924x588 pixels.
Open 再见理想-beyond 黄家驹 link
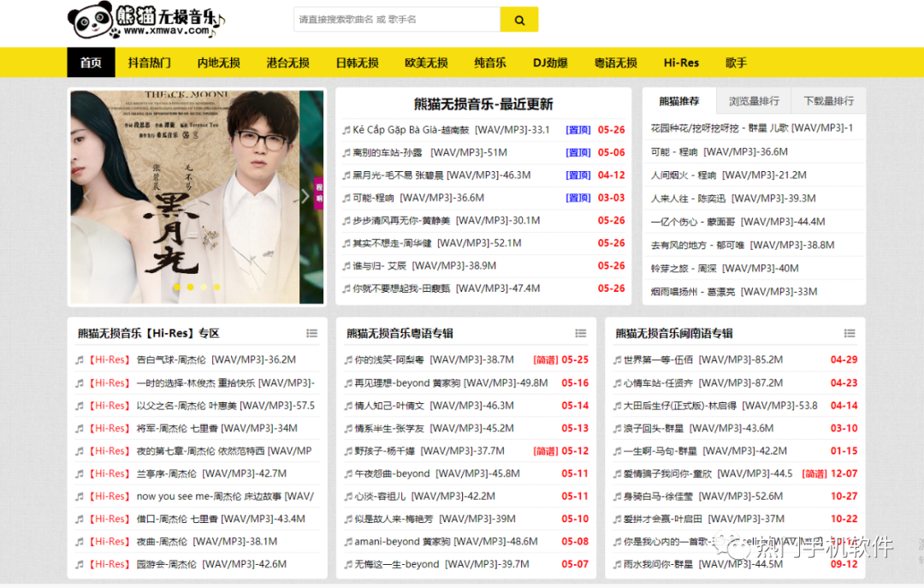click(452, 383)
